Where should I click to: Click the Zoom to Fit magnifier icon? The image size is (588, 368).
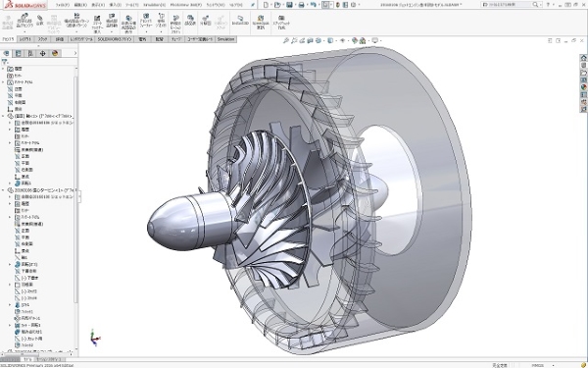tap(286, 40)
